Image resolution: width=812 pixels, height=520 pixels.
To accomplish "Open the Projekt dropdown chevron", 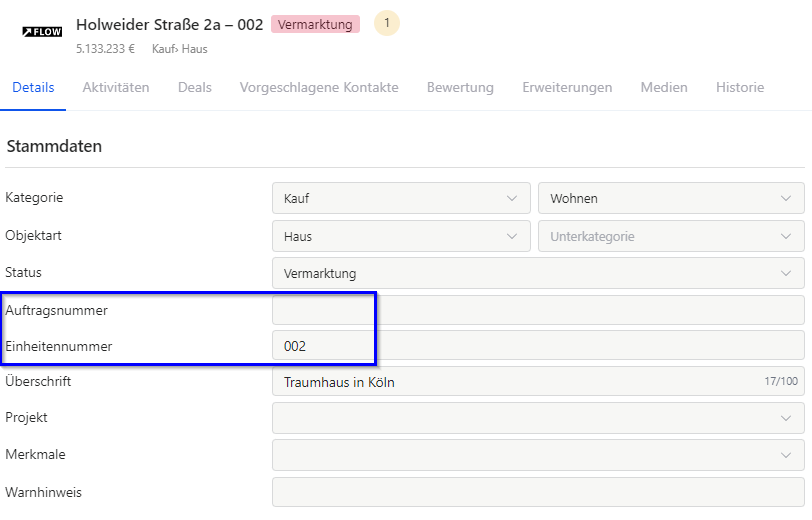I will [x=786, y=418].
